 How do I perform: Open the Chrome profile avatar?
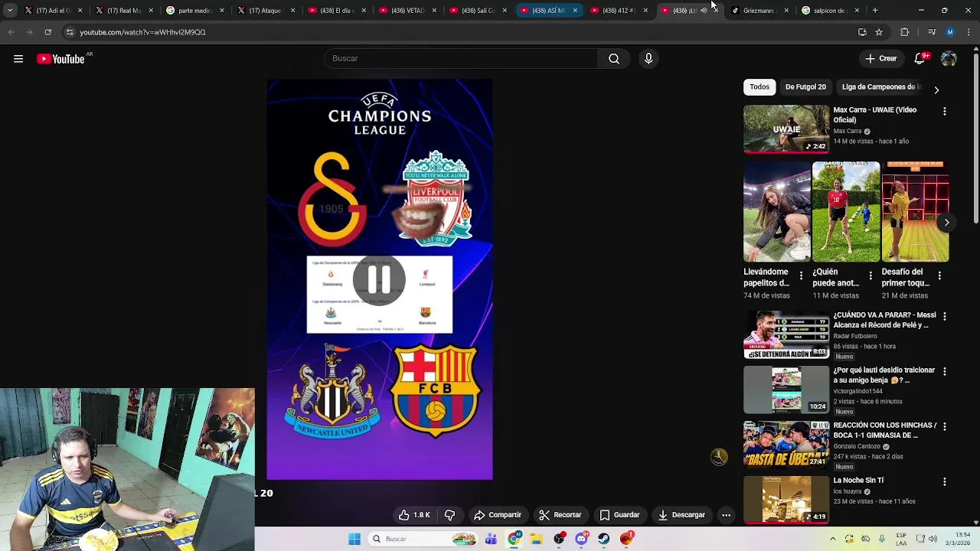tap(950, 32)
